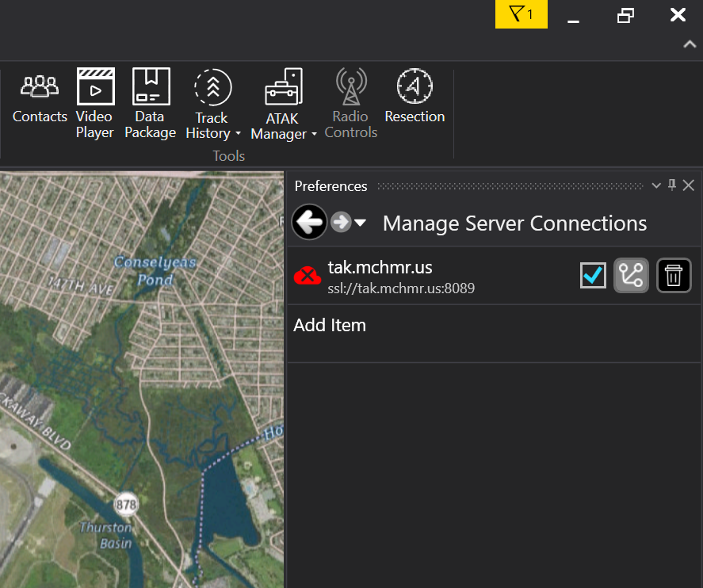Click the 878 highway shield on map
Image resolution: width=703 pixels, height=588 pixels.
coord(126,505)
